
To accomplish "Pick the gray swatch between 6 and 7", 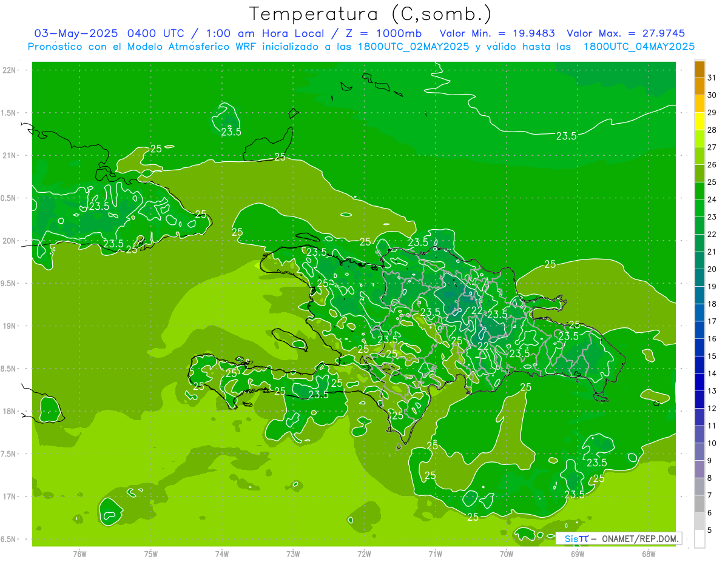I will [x=699, y=504].
